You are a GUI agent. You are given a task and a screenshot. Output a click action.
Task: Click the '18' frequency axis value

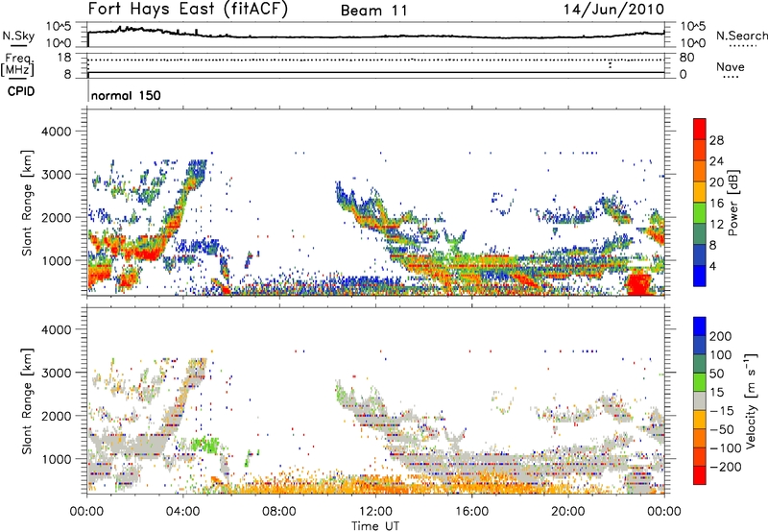point(64,58)
